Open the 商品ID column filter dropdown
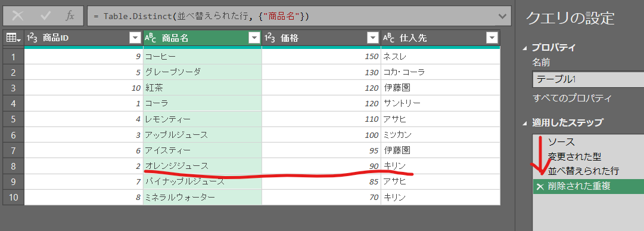Viewport: 644px width, 231px height. click(x=135, y=38)
